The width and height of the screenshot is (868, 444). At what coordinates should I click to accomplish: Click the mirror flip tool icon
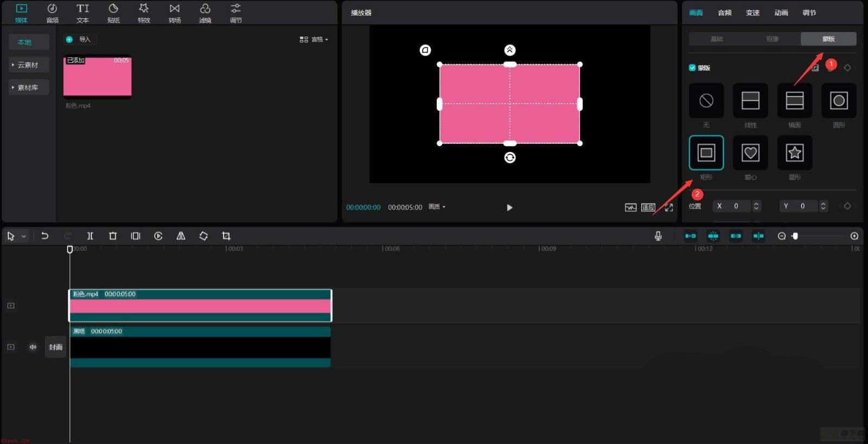(181, 236)
